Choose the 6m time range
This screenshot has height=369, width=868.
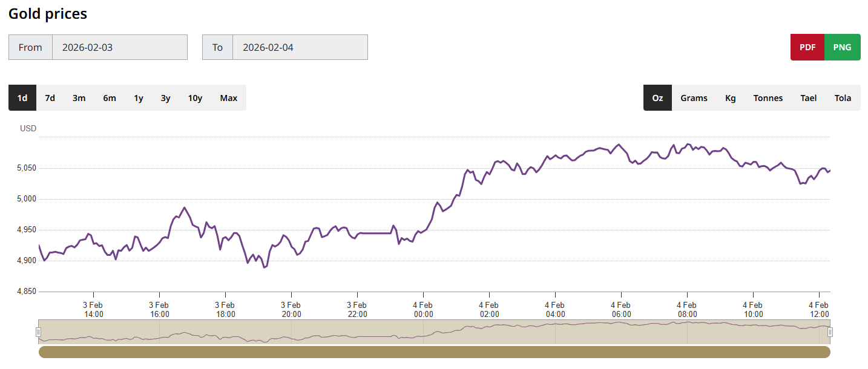pyautogui.click(x=109, y=98)
